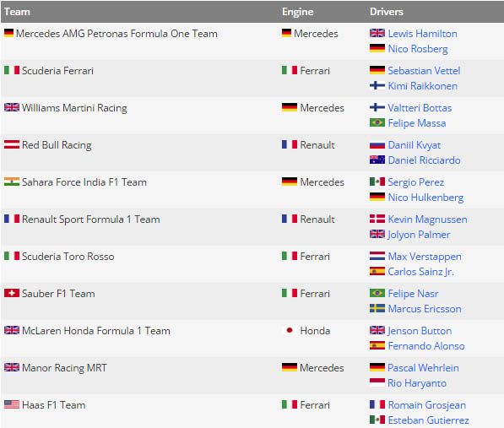
Task: Click the US flag next to Haas F1 Team
Action: point(12,404)
